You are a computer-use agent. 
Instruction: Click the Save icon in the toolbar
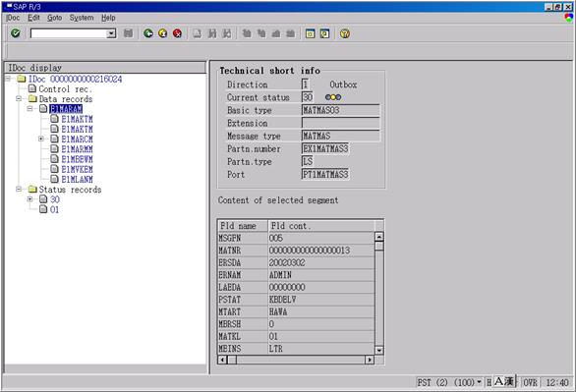tap(128, 33)
